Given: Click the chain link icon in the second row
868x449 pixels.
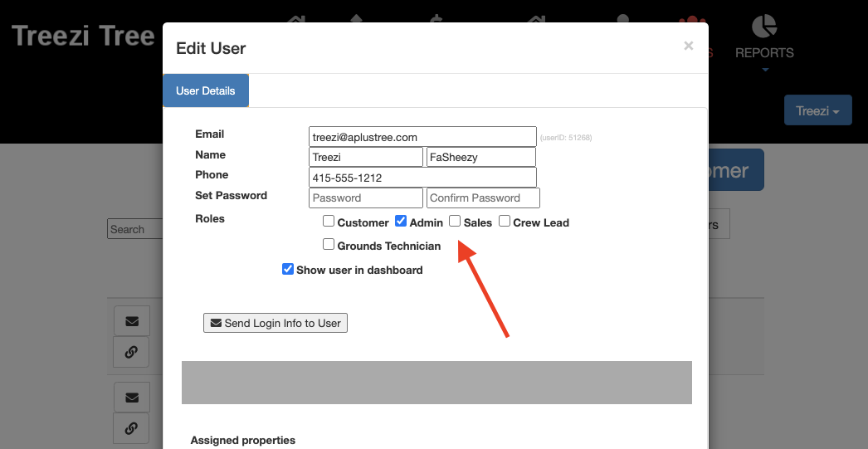Looking at the screenshot, I should [x=131, y=428].
